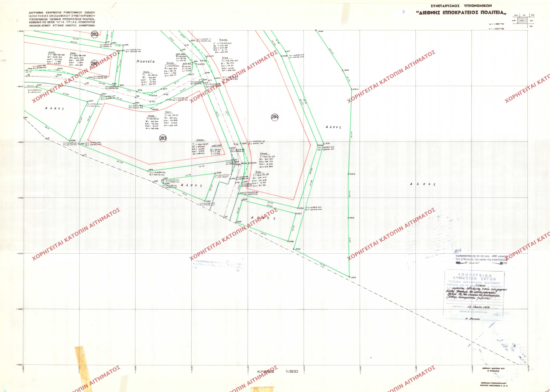
Task: Click survey point label 254
Action: coord(352,218)
